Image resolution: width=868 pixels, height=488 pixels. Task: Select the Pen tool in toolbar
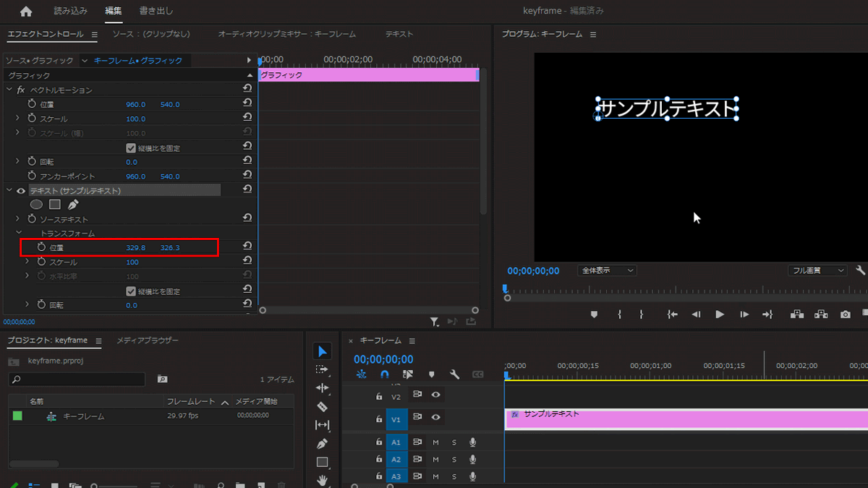click(323, 443)
